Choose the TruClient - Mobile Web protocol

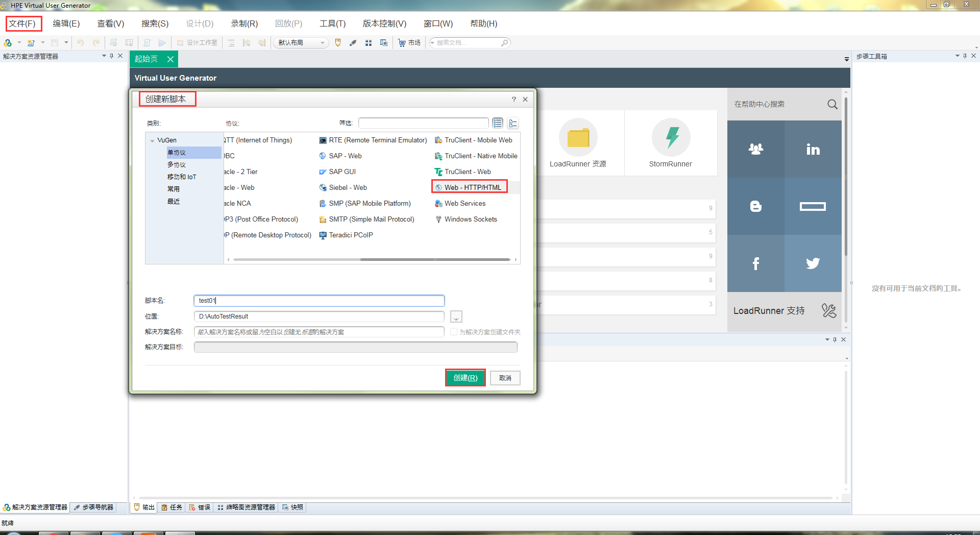click(x=478, y=140)
